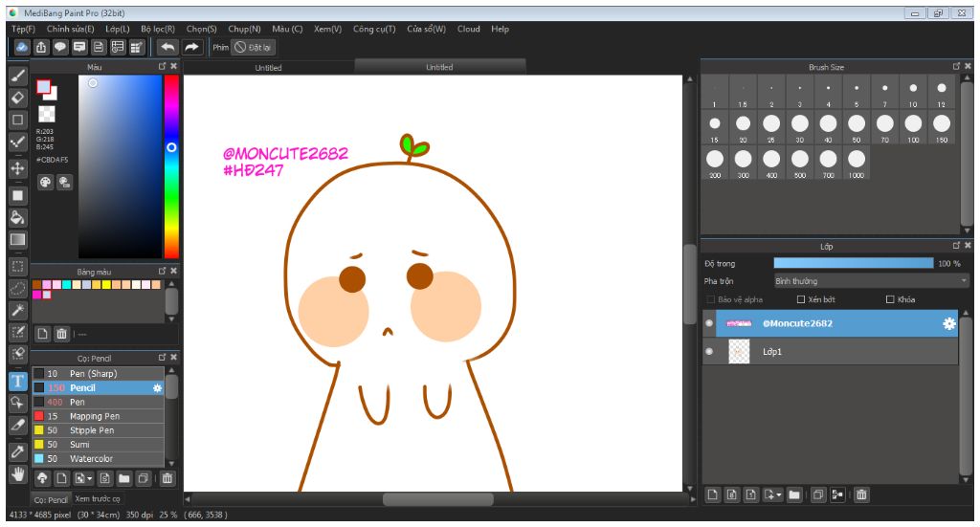
Task: Select the Brush tool in left toolbar
Action: click(18, 77)
